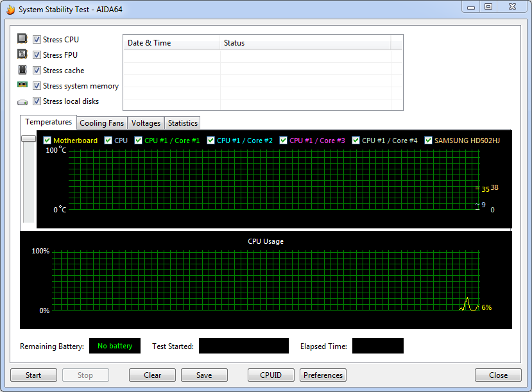532x392 pixels.
Task: Click the Clear button
Action: pos(152,375)
